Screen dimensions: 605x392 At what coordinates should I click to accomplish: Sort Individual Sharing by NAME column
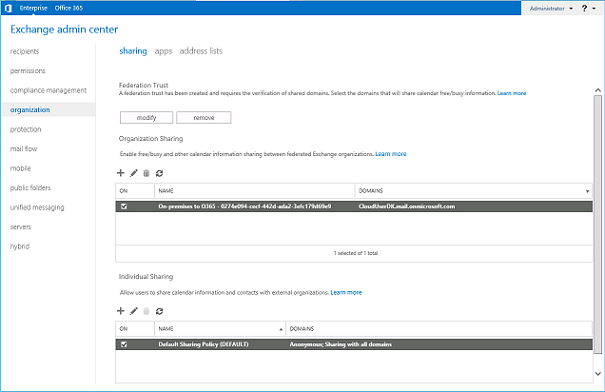click(x=220, y=329)
